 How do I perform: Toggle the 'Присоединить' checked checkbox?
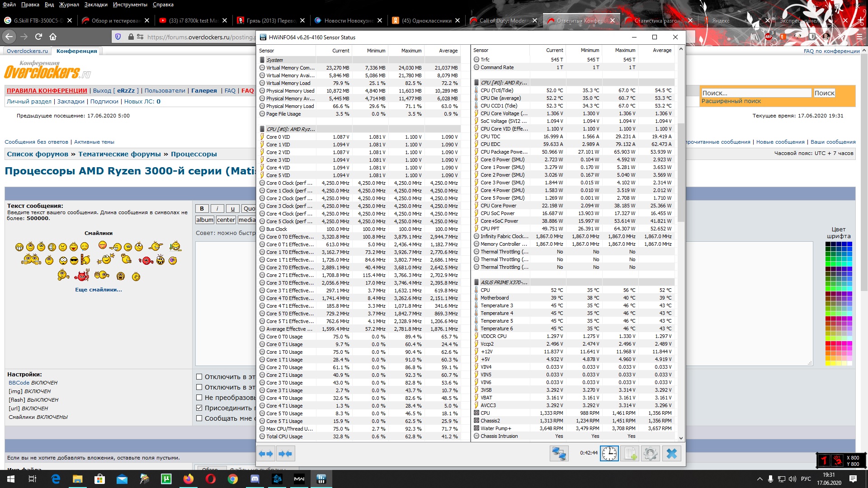pyautogui.click(x=199, y=408)
